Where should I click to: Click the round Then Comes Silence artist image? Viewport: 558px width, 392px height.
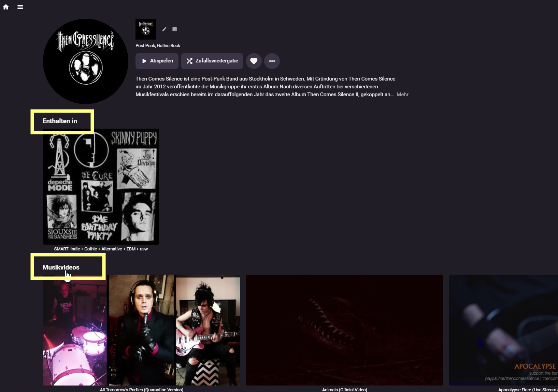click(x=86, y=61)
